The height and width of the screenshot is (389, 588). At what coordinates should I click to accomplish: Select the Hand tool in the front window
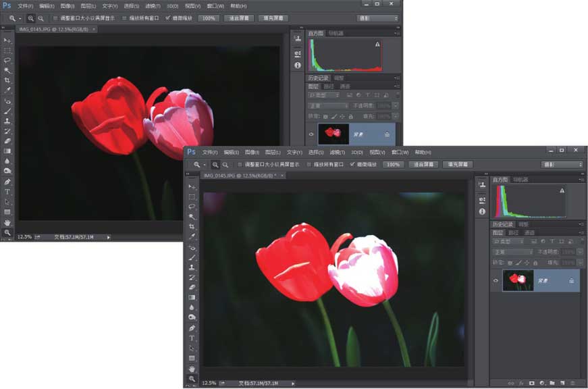pyautogui.click(x=192, y=369)
